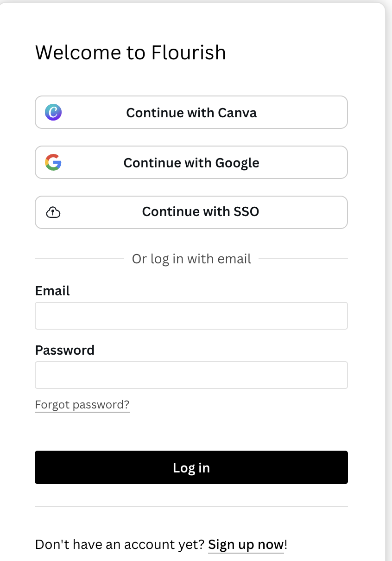The image size is (392, 561).
Task: Click the 'Canva' word in the first button
Action: click(x=237, y=113)
